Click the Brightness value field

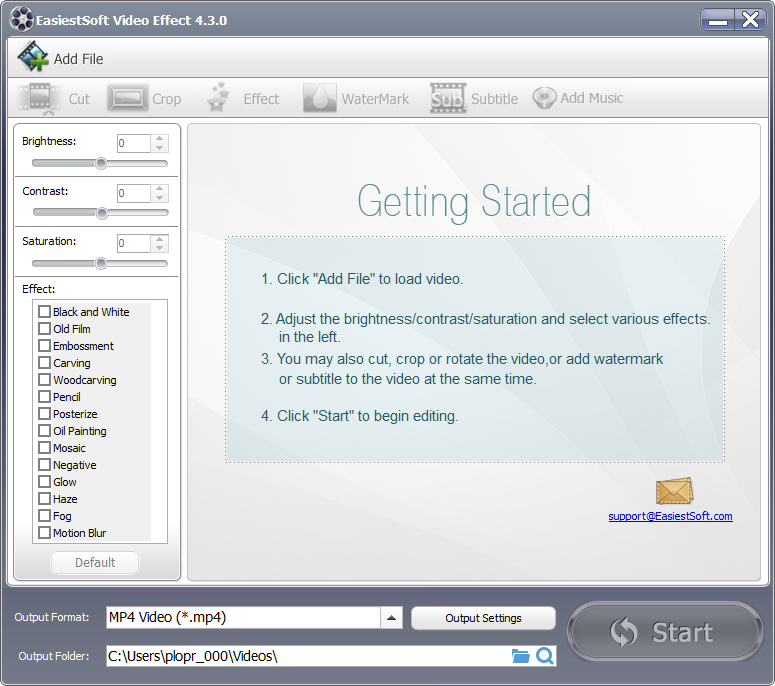pyautogui.click(x=133, y=143)
